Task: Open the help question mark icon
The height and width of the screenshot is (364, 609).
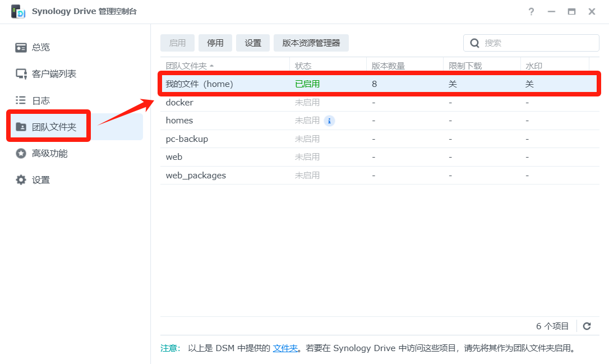Action: [x=531, y=12]
